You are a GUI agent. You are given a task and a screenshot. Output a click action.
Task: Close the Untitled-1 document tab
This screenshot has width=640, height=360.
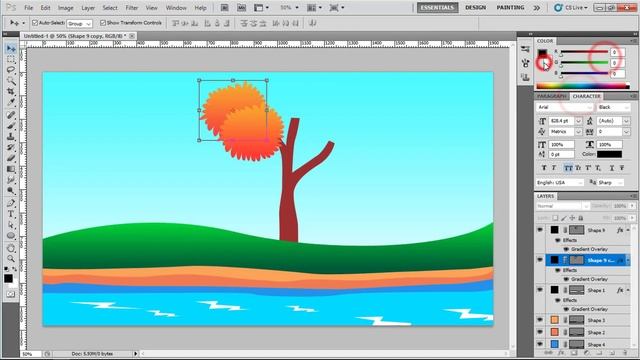(x=132, y=36)
